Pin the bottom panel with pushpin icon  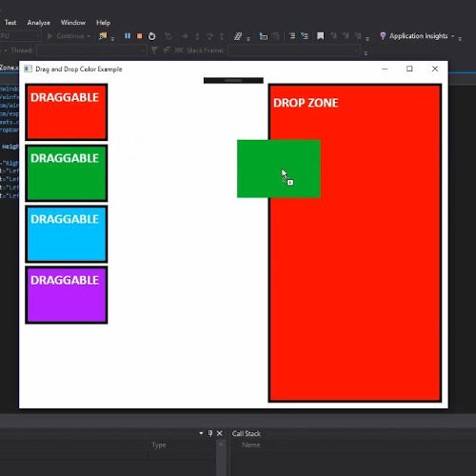(x=210, y=433)
